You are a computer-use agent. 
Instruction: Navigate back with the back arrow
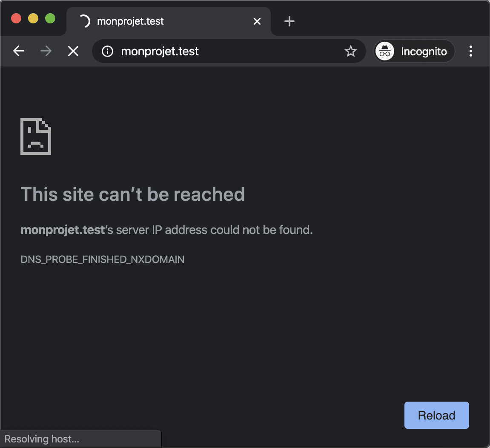click(x=19, y=51)
